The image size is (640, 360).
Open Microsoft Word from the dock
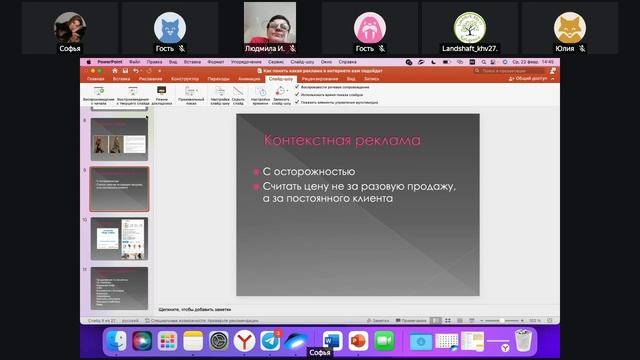[333, 341]
